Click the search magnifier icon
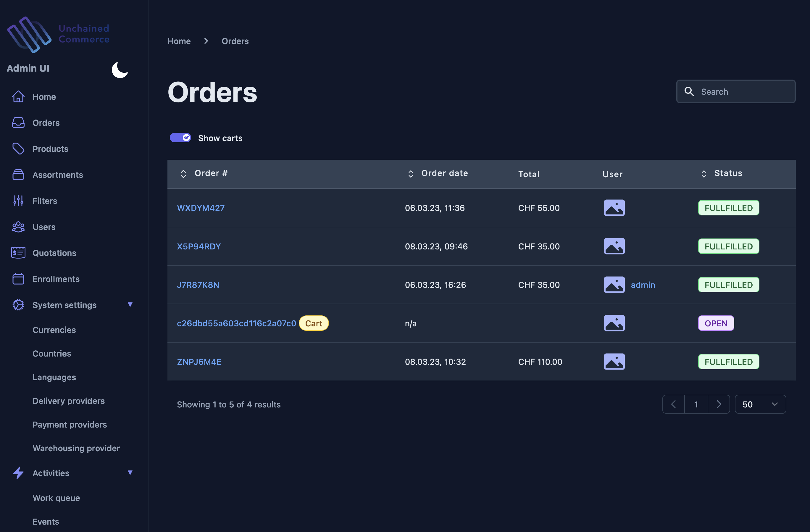The width and height of the screenshot is (810, 532). pyautogui.click(x=689, y=91)
